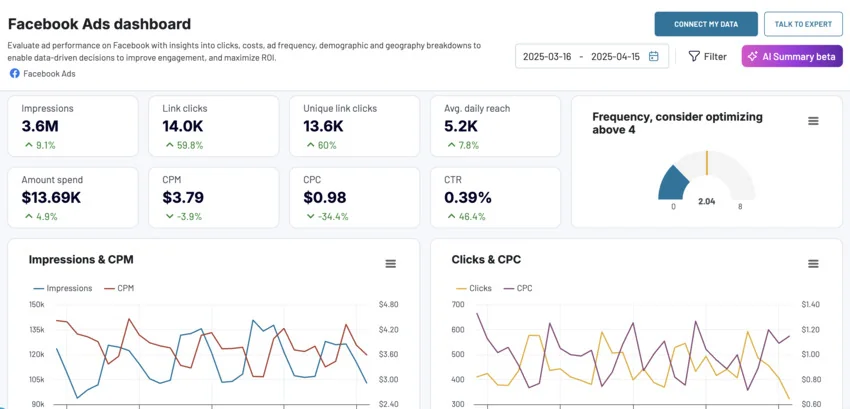
Task: Click the Facebook logo icon
Action: (15, 73)
